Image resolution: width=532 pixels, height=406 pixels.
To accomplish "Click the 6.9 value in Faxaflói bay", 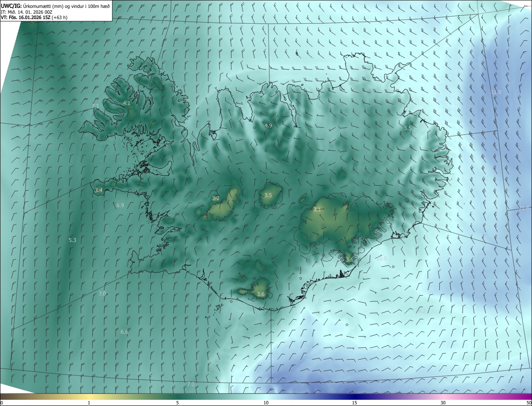I will pyautogui.click(x=120, y=205).
